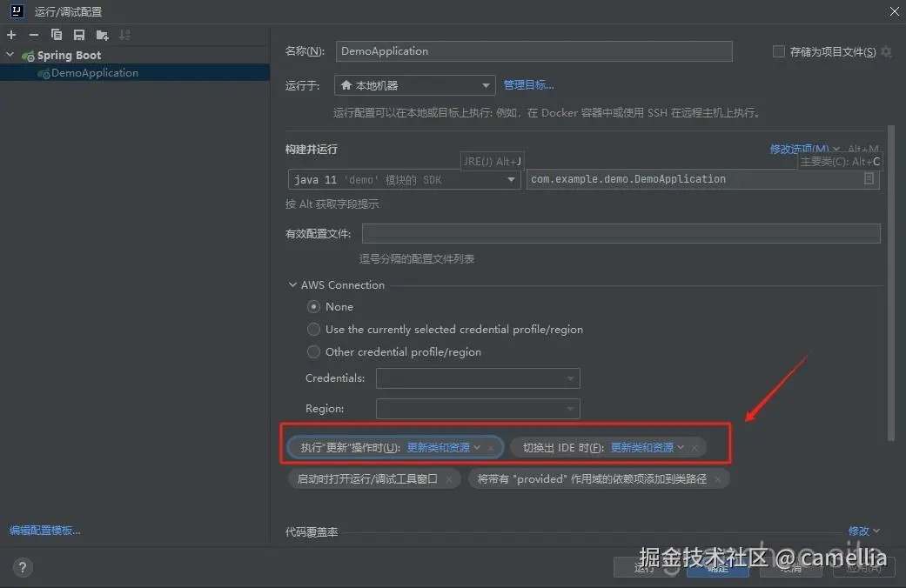Remove the 执行更新操作时 option chip
The height and width of the screenshot is (588, 906).
[x=491, y=448]
